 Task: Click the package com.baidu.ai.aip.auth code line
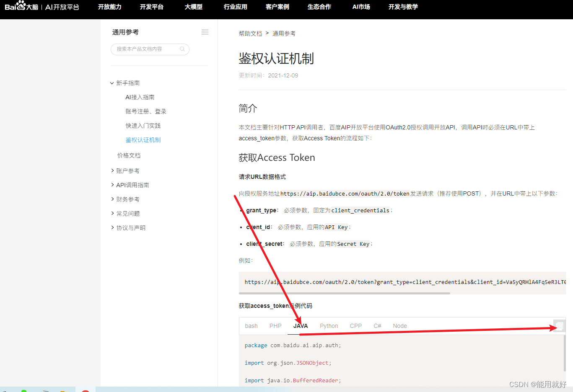click(x=293, y=346)
